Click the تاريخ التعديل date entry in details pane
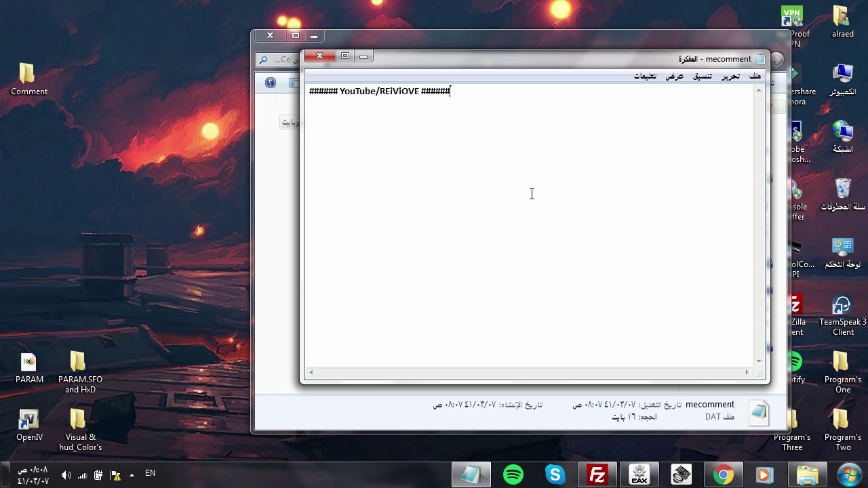Screen dimensions: 868x488 (x=627, y=405)
